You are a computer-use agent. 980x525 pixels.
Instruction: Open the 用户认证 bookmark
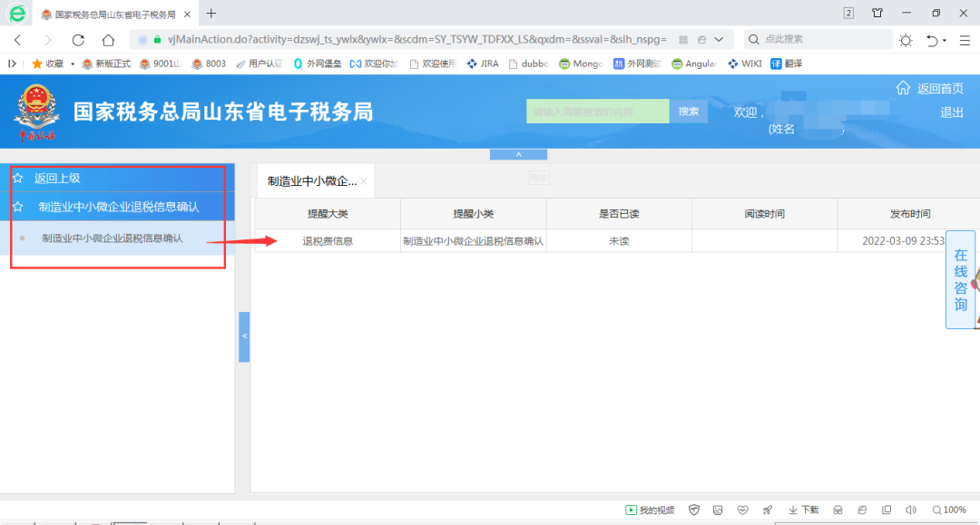click(260, 63)
